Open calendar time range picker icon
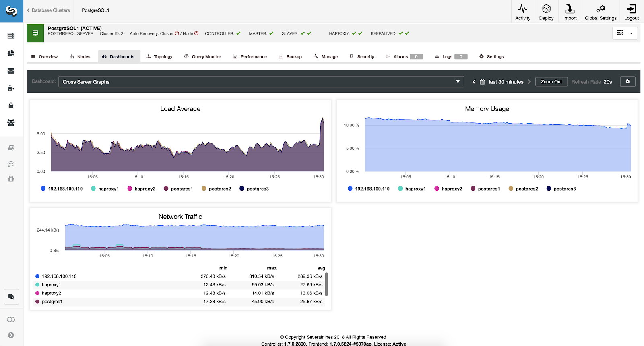This screenshot has width=644, height=346. pos(482,82)
